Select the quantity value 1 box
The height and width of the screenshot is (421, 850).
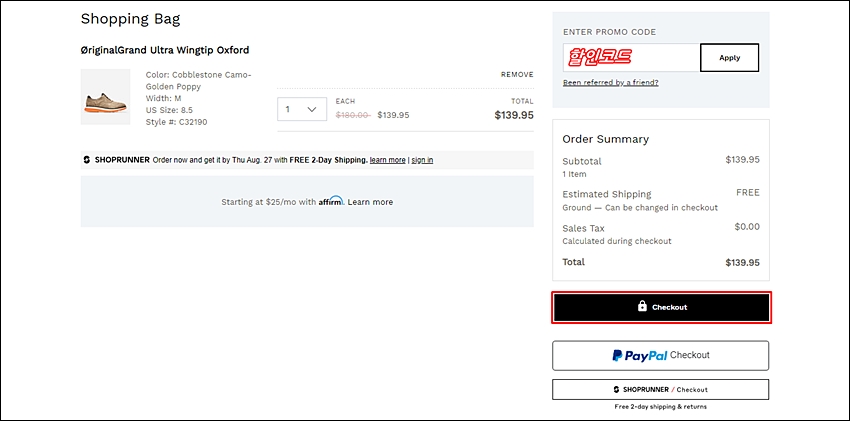(302, 109)
